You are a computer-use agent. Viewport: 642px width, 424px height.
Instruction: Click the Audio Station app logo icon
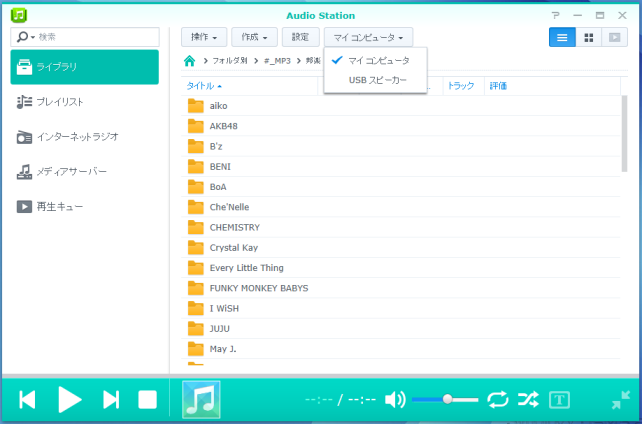(x=19, y=16)
